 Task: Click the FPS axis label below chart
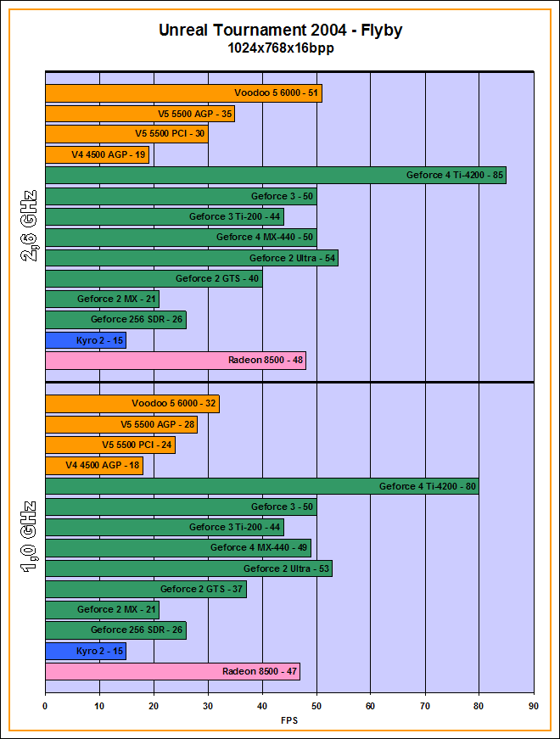289,720
